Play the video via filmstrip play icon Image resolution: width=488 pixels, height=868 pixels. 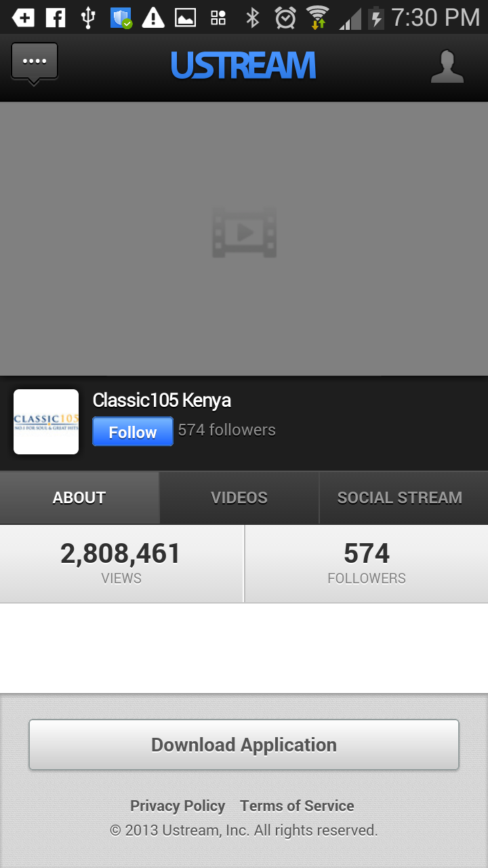(x=244, y=233)
